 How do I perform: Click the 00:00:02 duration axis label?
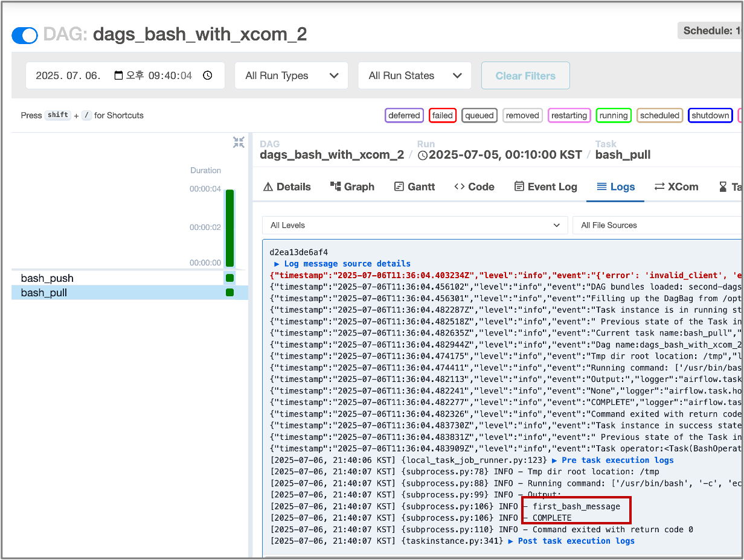point(205,227)
